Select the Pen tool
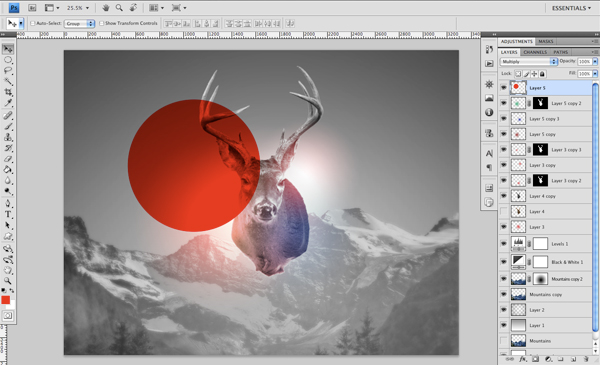 click(x=8, y=203)
